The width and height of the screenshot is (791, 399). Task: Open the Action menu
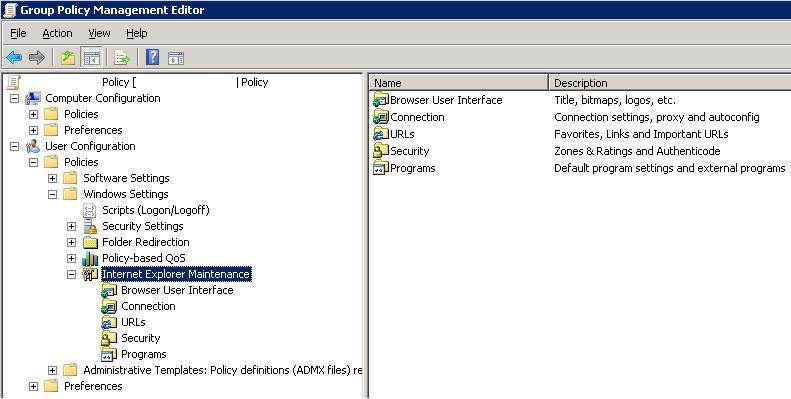[57, 33]
